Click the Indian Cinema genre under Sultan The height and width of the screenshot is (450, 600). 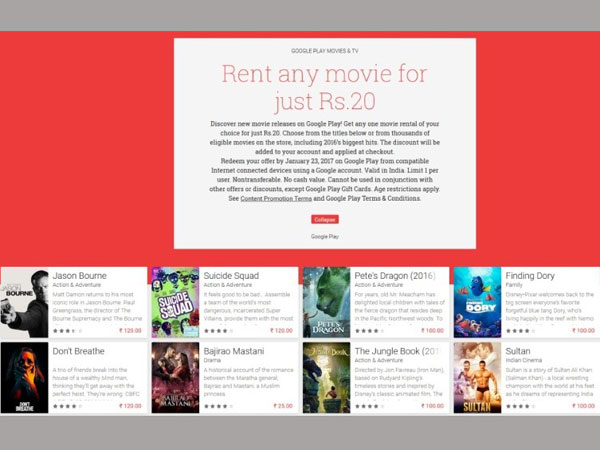pos(523,360)
